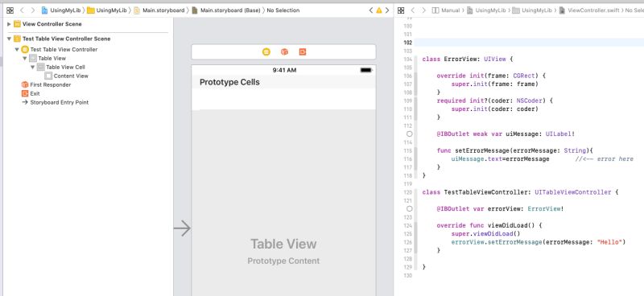The width and height of the screenshot is (644, 296).
Task: Click ViewController.swift in assistant breadcrumb
Action: 589,10
